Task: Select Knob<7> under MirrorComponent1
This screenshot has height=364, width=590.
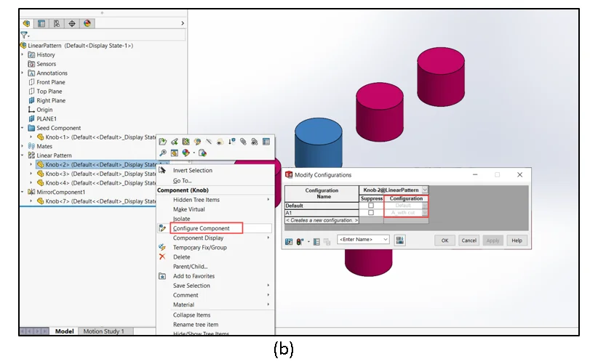Action: click(x=96, y=201)
